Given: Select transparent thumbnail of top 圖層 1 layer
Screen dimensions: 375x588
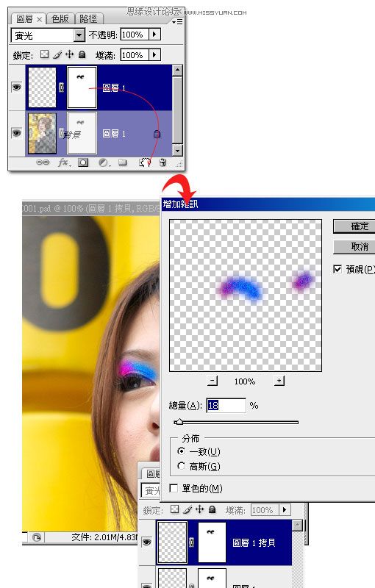Looking at the screenshot, I should point(42,87).
